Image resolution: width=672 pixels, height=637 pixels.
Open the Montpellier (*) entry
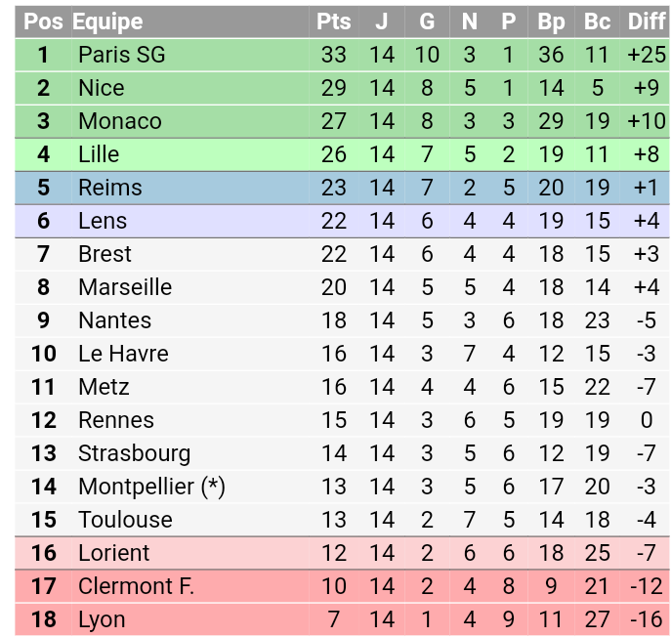[x=151, y=487]
